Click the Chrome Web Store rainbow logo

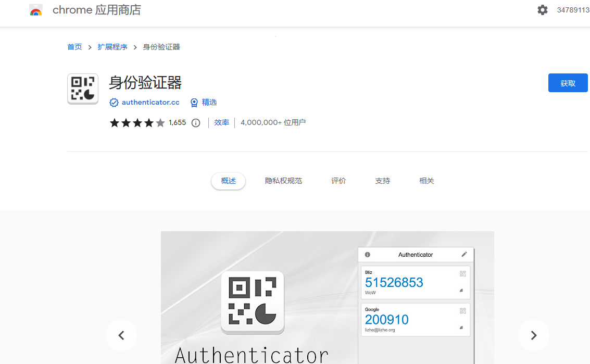[36, 10]
